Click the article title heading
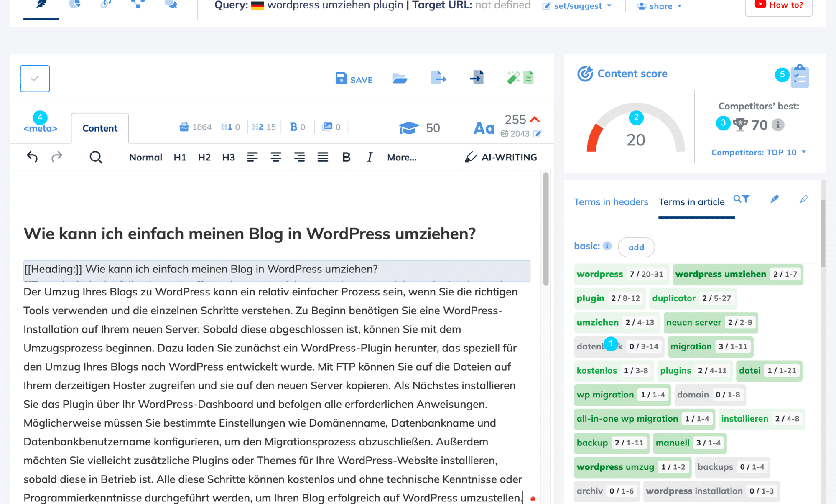The height and width of the screenshot is (504, 836). [x=250, y=234]
